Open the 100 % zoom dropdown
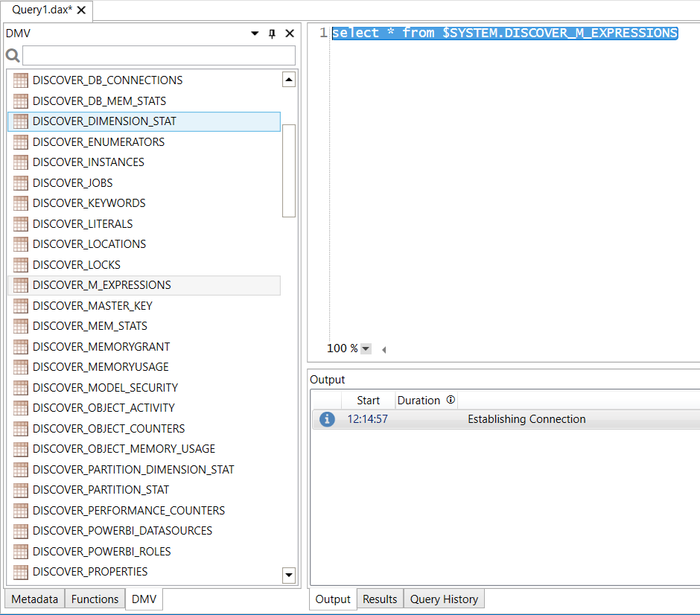The height and width of the screenshot is (615, 700). tap(366, 348)
